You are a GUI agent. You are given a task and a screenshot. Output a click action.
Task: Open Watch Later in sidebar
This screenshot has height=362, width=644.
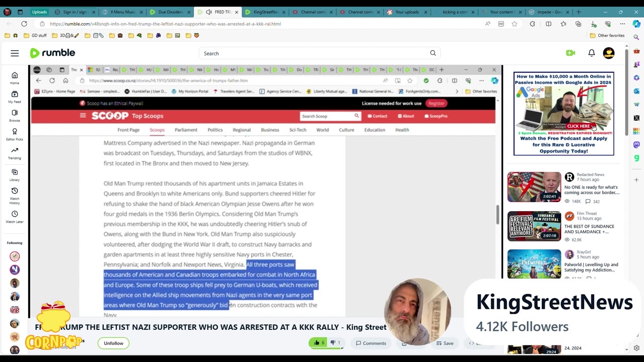(15, 217)
